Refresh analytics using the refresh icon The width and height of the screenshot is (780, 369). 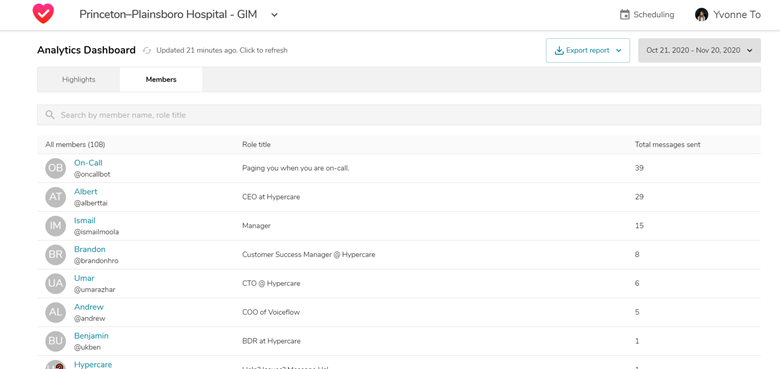pos(147,50)
